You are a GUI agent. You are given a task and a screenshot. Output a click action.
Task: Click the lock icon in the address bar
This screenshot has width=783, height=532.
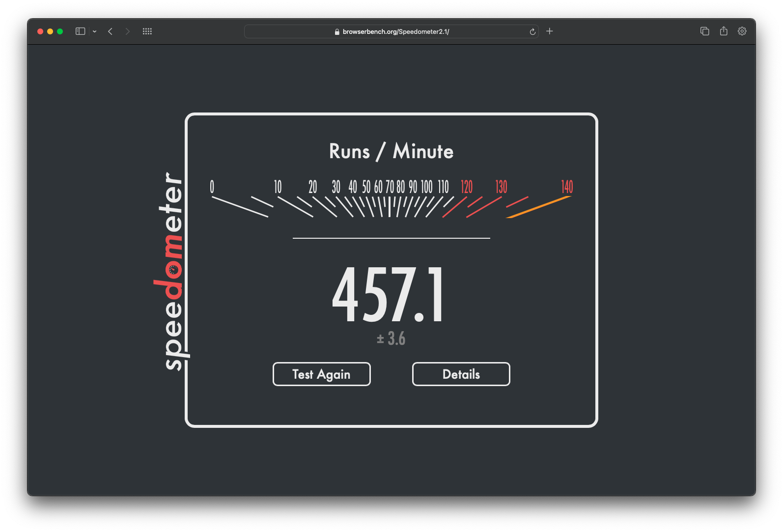pos(337,31)
